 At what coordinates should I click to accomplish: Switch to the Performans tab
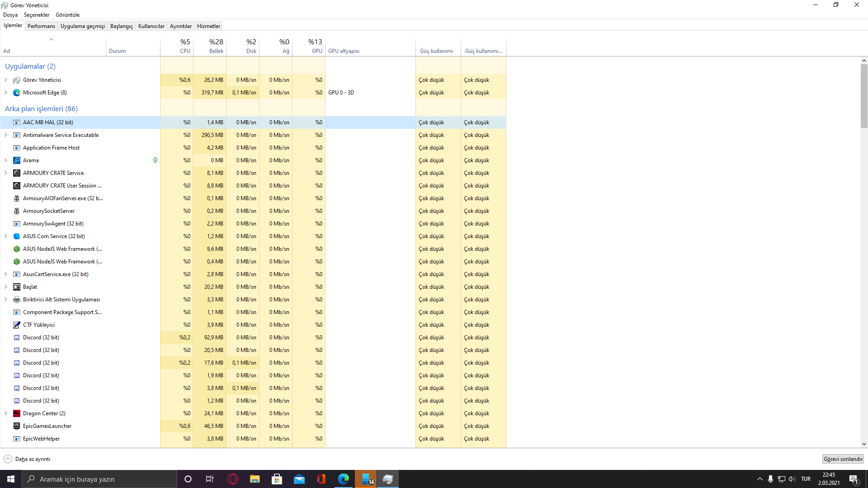pyautogui.click(x=41, y=26)
